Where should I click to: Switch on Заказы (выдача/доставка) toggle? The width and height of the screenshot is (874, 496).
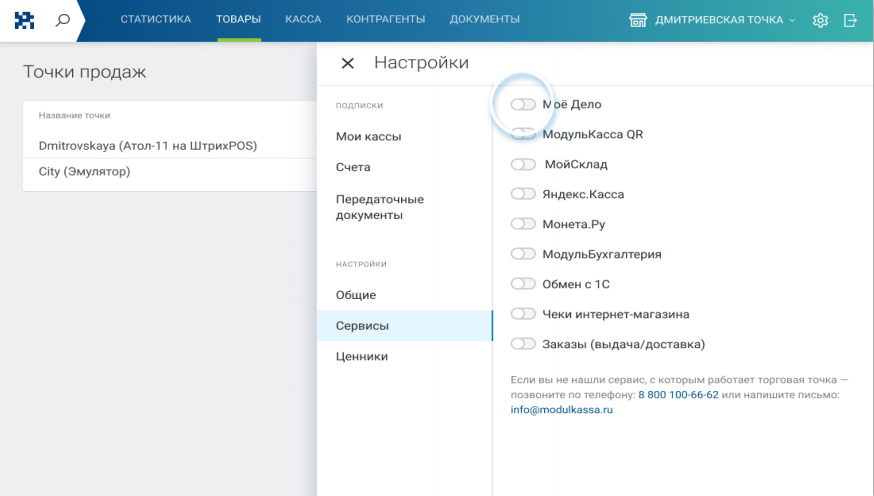click(523, 344)
